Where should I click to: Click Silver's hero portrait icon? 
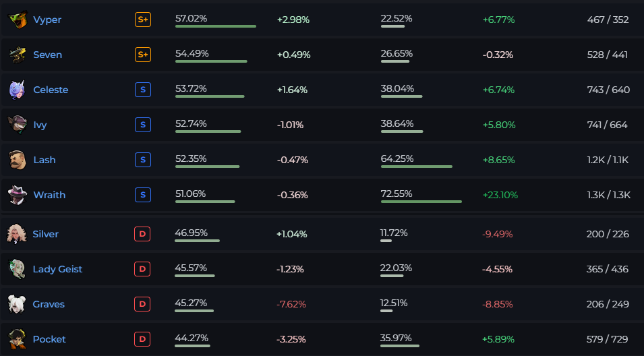[x=17, y=234]
